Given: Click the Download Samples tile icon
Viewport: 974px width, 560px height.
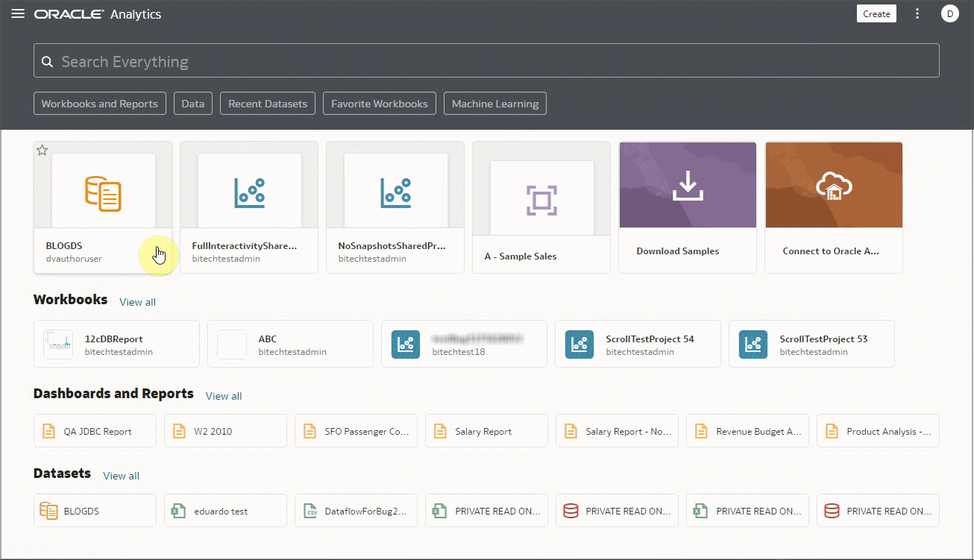Looking at the screenshot, I should click(687, 184).
